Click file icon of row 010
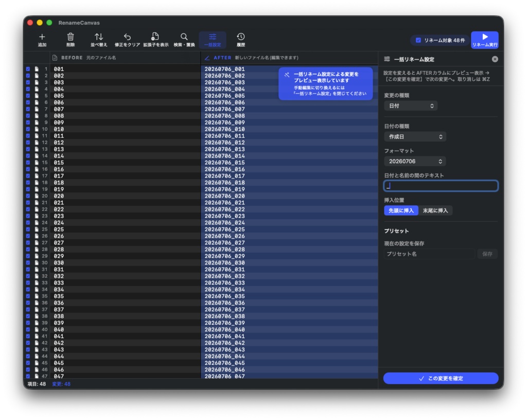The image size is (527, 420). tap(37, 129)
